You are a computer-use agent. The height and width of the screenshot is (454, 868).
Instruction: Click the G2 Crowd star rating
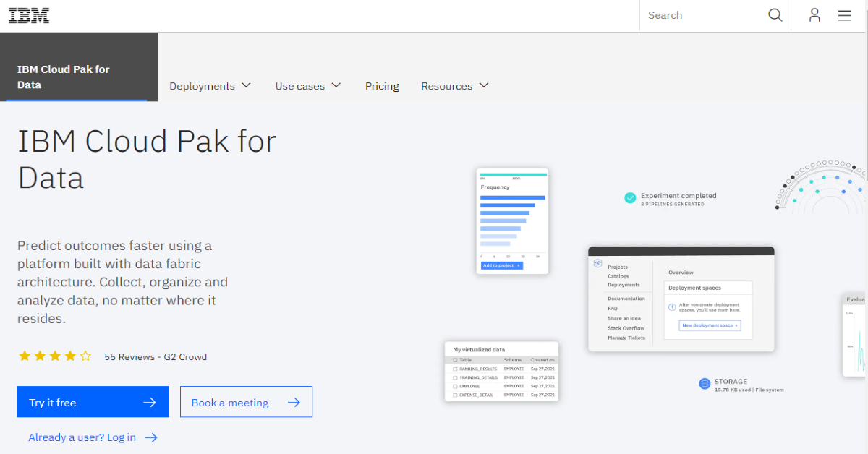(x=55, y=356)
